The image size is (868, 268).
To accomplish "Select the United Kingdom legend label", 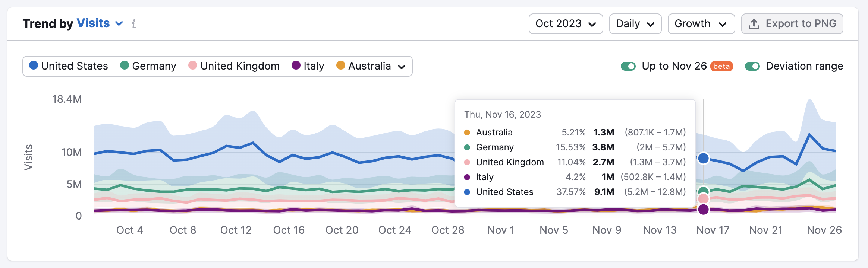I will point(240,66).
